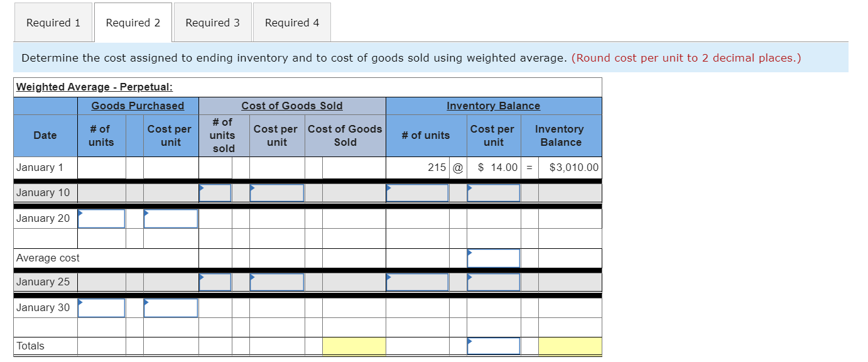This screenshot has height=362, width=868.
Task: Click the yellow Totals cost of goods sold cell
Action: click(354, 345)
